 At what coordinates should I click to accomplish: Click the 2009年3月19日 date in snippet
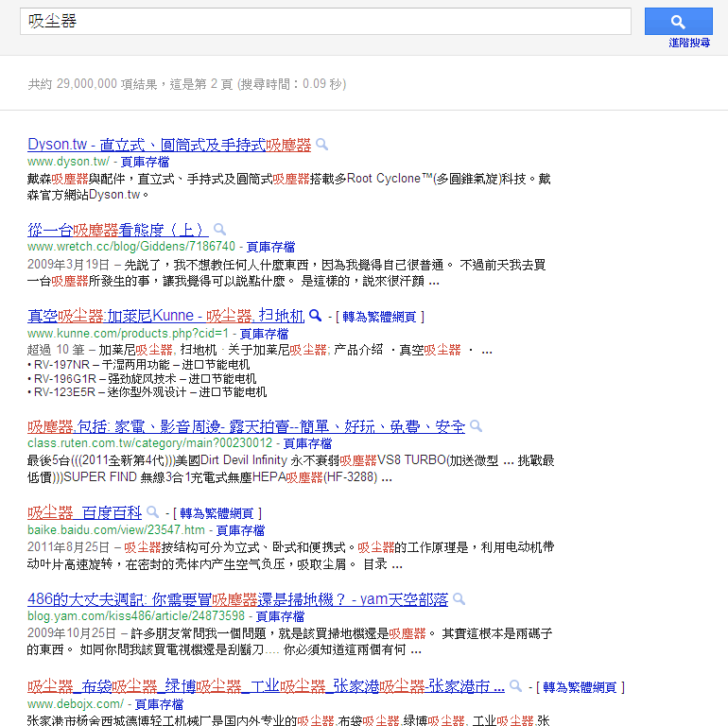(x=68, y=265)
